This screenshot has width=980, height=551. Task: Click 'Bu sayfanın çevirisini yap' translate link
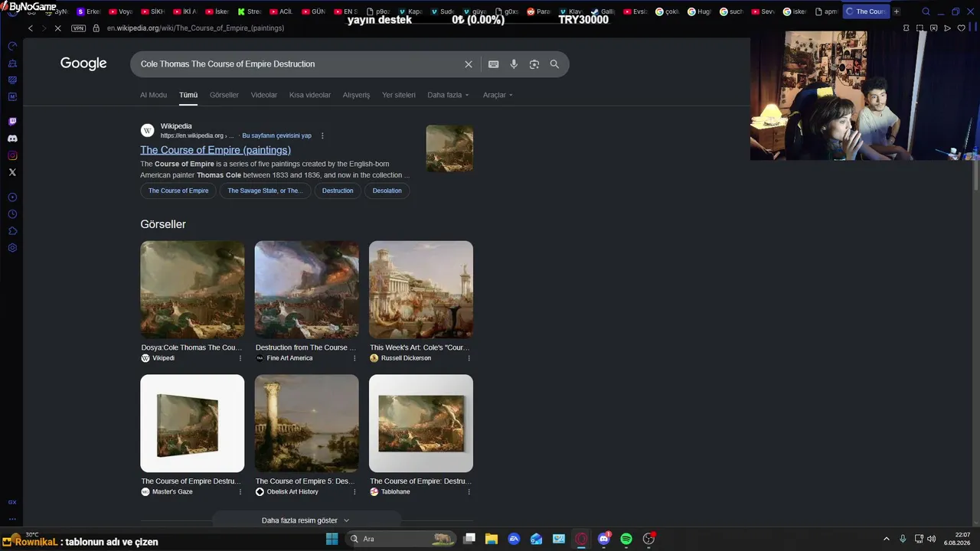(276, 135)
